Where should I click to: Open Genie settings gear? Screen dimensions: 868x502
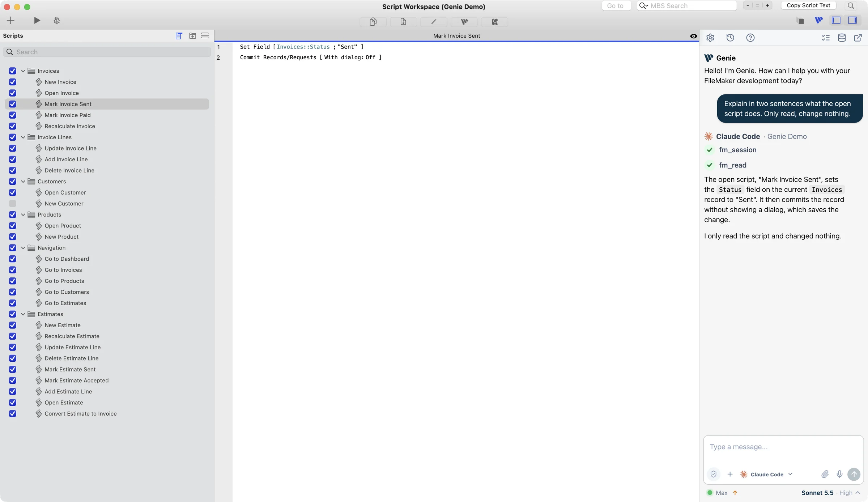(x=710, y=38)
